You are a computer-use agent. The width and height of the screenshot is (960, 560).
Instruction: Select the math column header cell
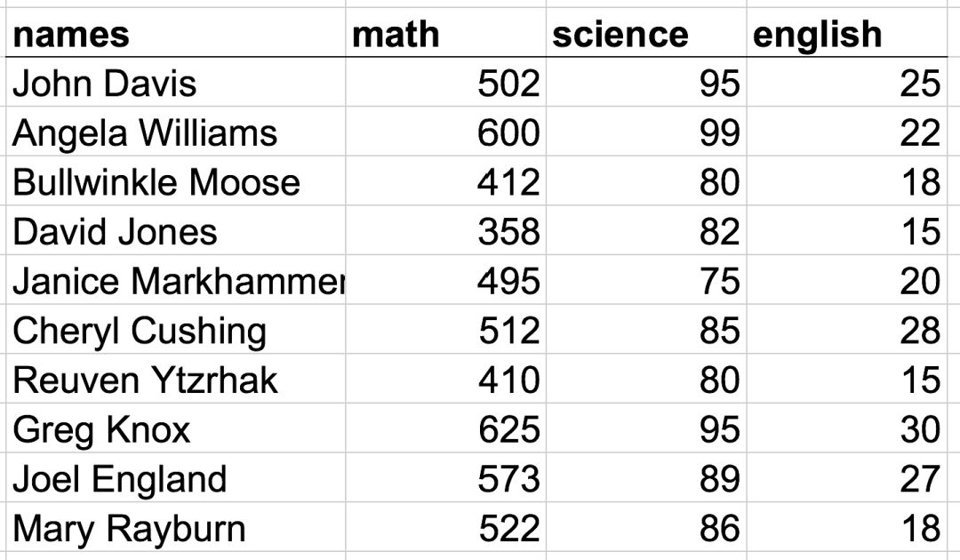click(x=445, y=33)
